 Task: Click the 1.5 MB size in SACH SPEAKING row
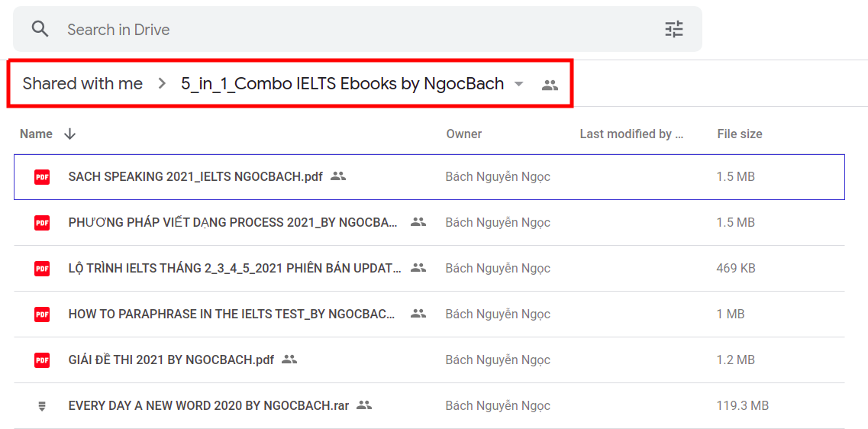(x=736, y=177)
